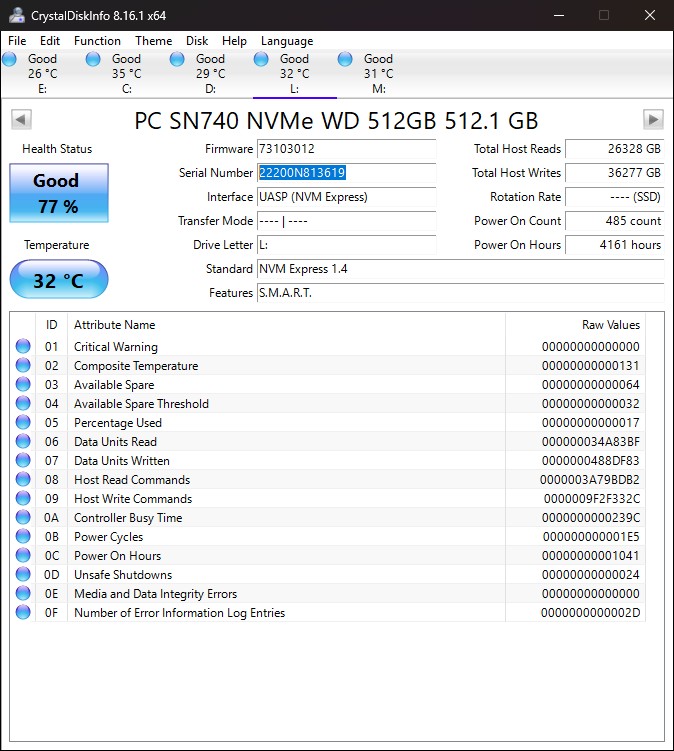Open the Language menu

(287, 41)
